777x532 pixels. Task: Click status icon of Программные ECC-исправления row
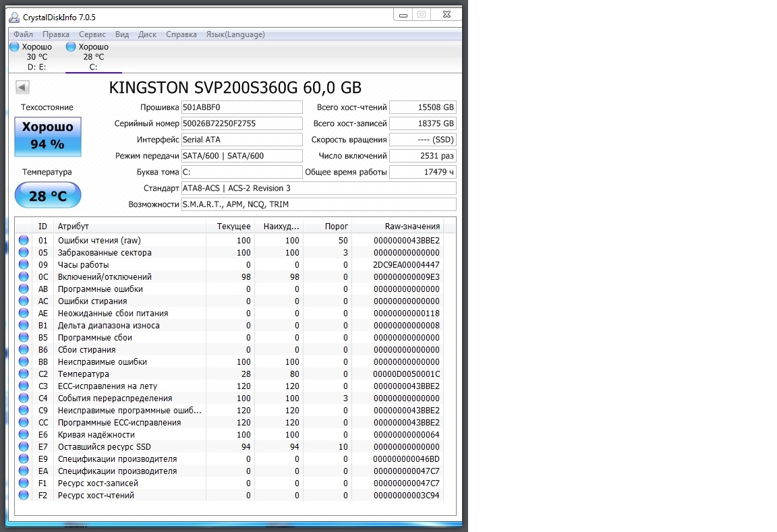pyautogui.click(x=24, y=423)
